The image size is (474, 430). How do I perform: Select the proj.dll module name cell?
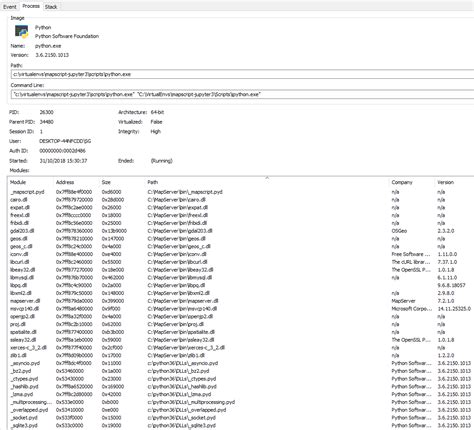coord(18,324)
